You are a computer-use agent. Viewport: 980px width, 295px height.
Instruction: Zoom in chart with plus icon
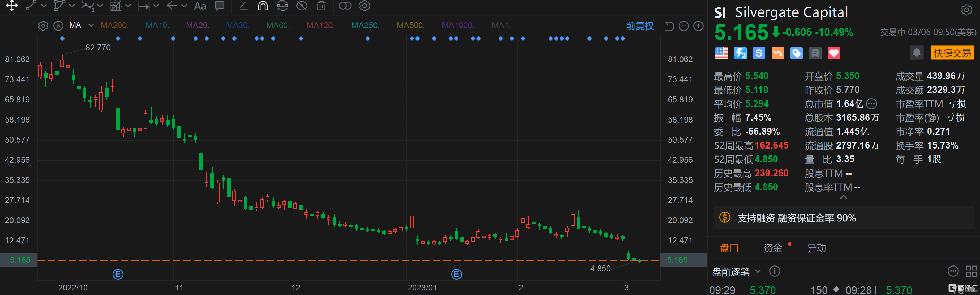(698, 26)
